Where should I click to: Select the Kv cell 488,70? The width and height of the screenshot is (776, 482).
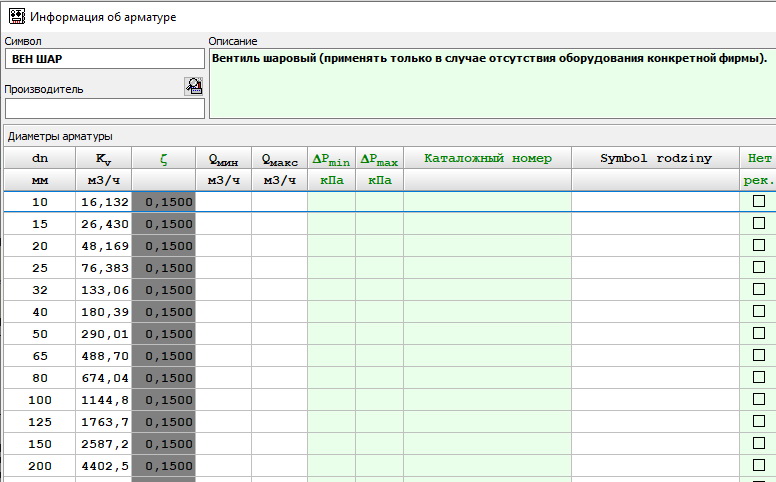click(103, 356)
